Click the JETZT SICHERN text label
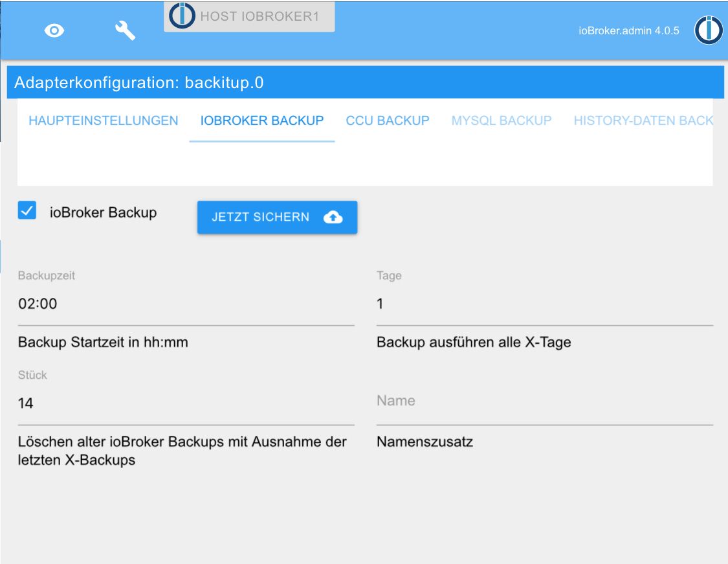 [x=261, y=217]
